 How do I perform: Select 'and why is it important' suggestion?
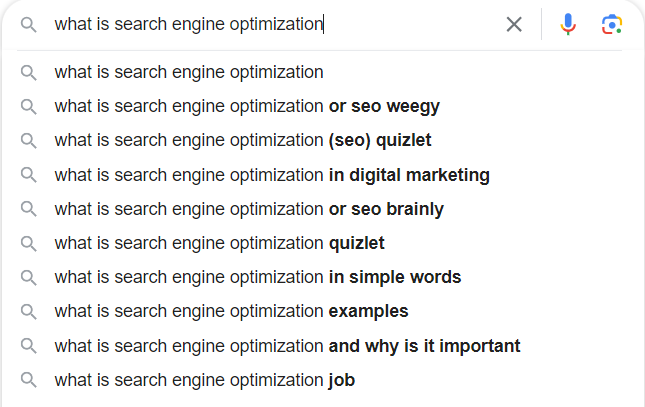(x=287, y=346)
